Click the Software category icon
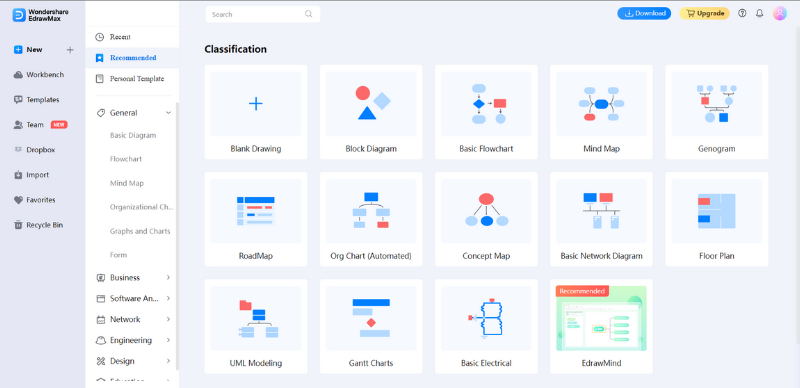This screenshot has height=388, width=800. (101, 299)
